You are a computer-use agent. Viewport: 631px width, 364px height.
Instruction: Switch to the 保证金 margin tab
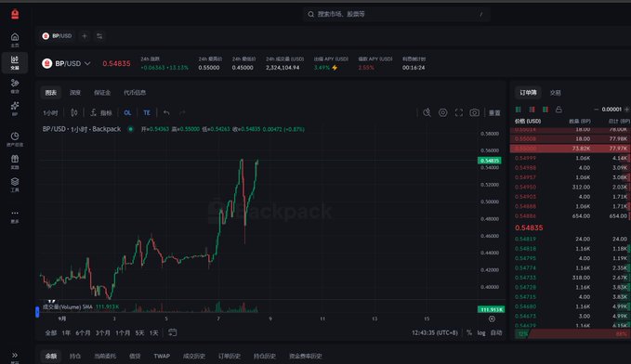click(102, 93)
